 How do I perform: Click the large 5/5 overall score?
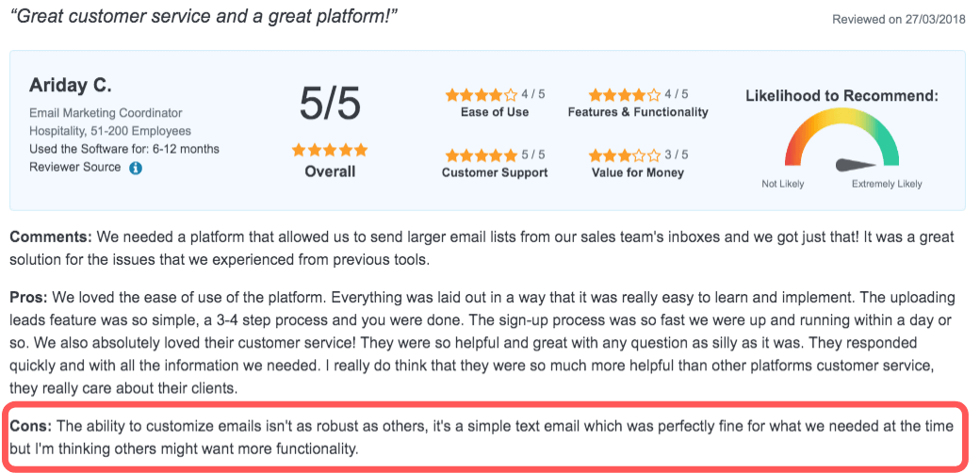pos(330,103)
